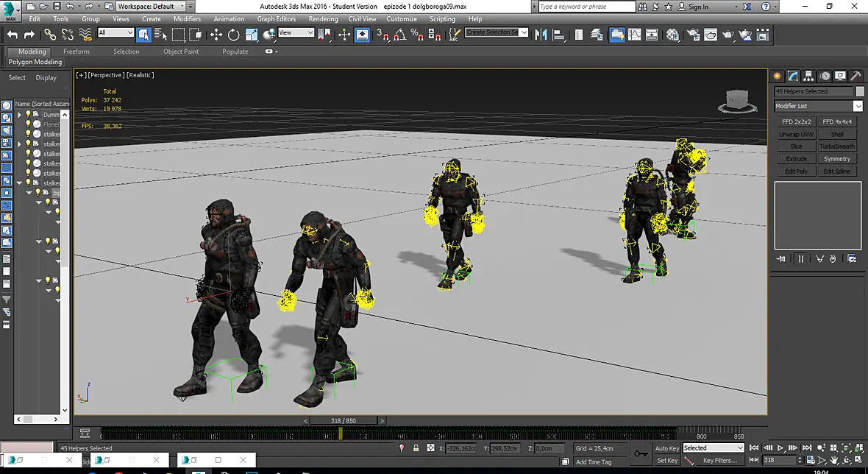Click the Symmetry modifier button

(x=837, y=159)
